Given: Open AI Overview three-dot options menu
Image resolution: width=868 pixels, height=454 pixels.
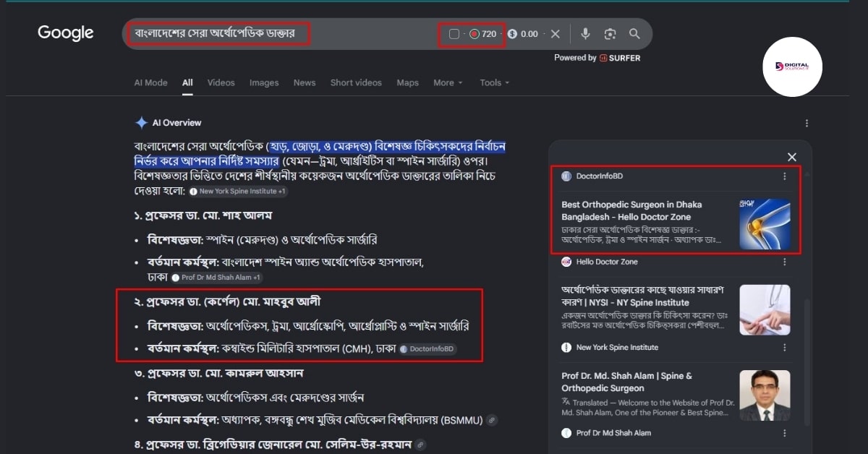Looking at the screenshot, I should (x=807, y=124).
